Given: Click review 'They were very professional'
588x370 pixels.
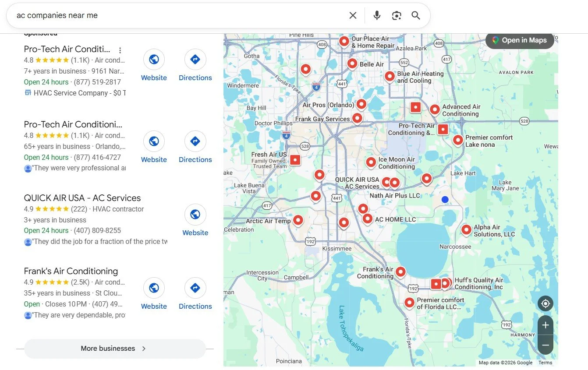Looking at the screenshot, I should tap(79, 168).
